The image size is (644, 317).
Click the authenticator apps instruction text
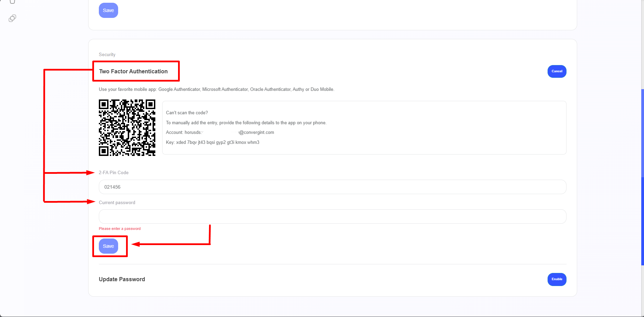tap(216, 89)
